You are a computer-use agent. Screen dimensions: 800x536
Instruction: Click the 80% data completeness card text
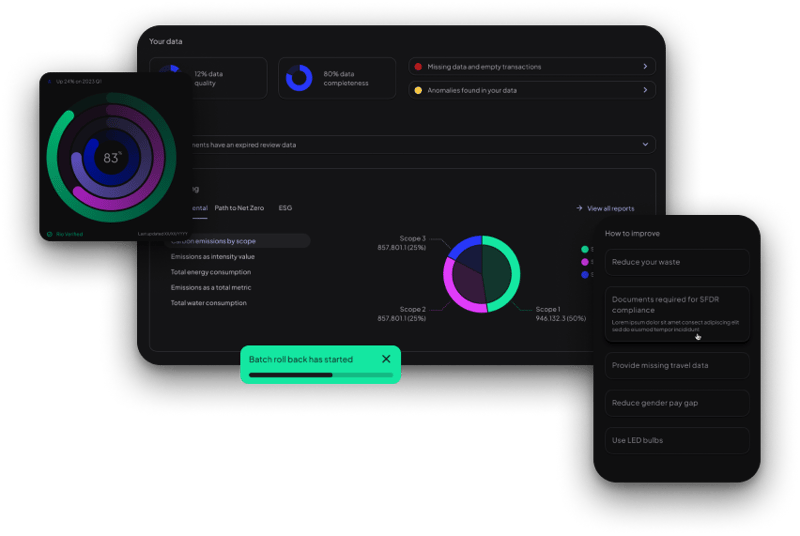point(346,79)
